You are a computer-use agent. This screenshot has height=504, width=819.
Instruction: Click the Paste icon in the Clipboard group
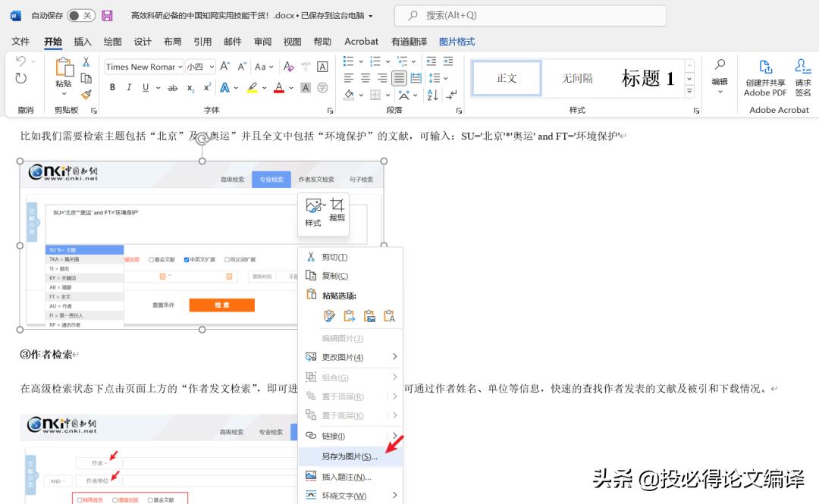click(x=65, y=70)
